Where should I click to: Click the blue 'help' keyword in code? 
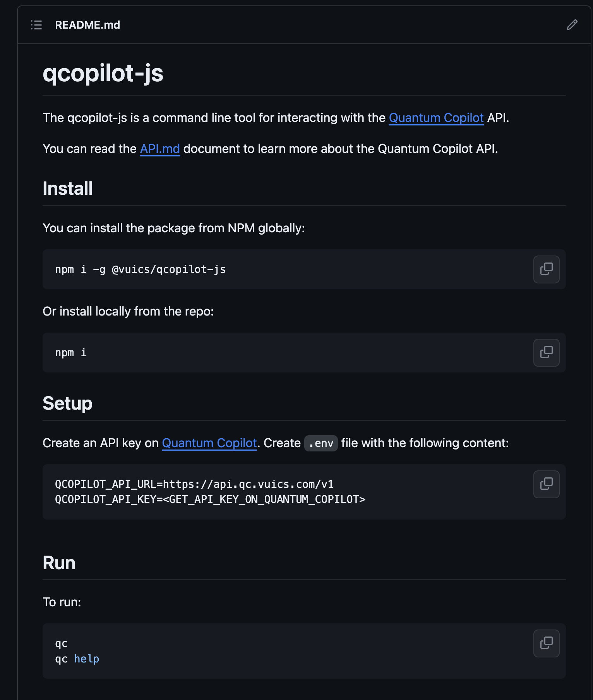pos(87,659)
